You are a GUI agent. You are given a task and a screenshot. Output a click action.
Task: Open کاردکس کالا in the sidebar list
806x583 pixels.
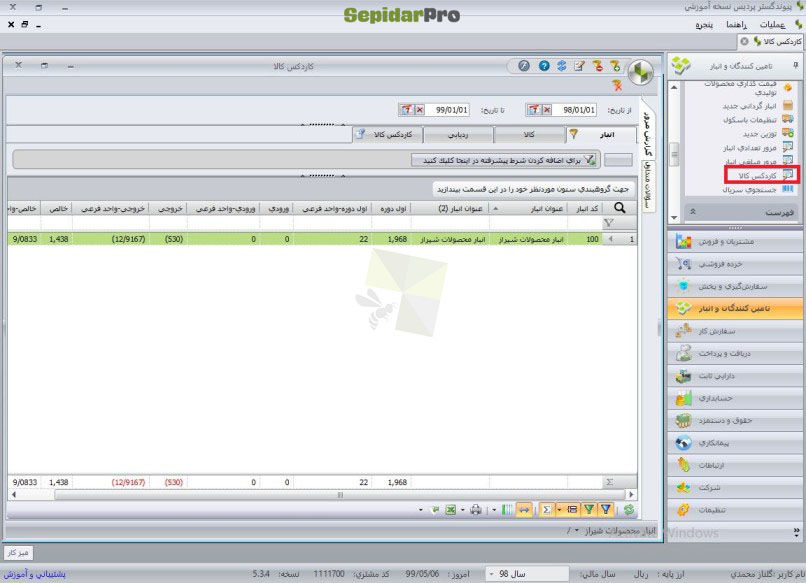[x=762, y=175]
